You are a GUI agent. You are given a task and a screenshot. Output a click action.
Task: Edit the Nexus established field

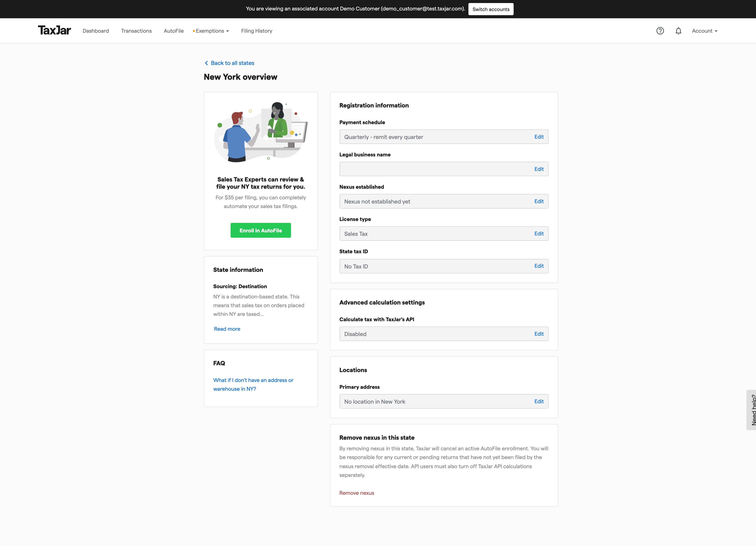point(539,201)
